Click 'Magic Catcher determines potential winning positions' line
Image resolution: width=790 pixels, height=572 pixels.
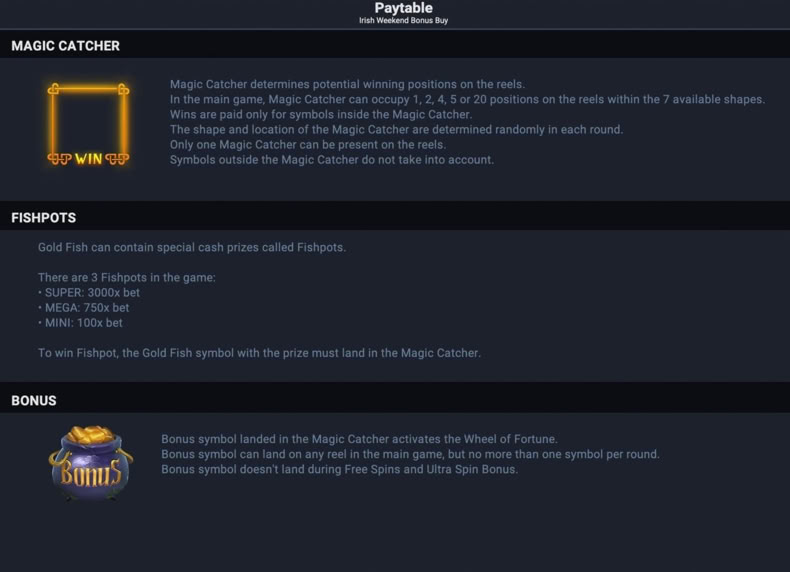pyautogui.click(x=347, y=84)
